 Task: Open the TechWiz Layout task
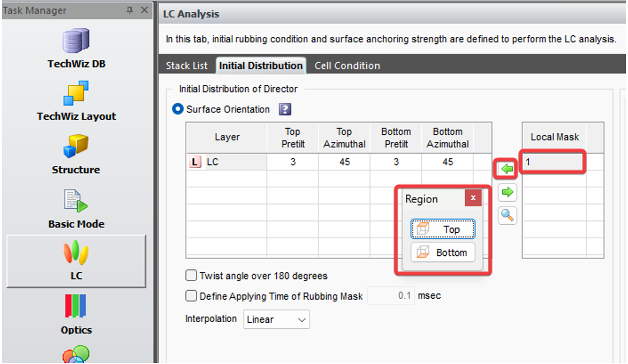pyautogui.click(x=76, y=101)
